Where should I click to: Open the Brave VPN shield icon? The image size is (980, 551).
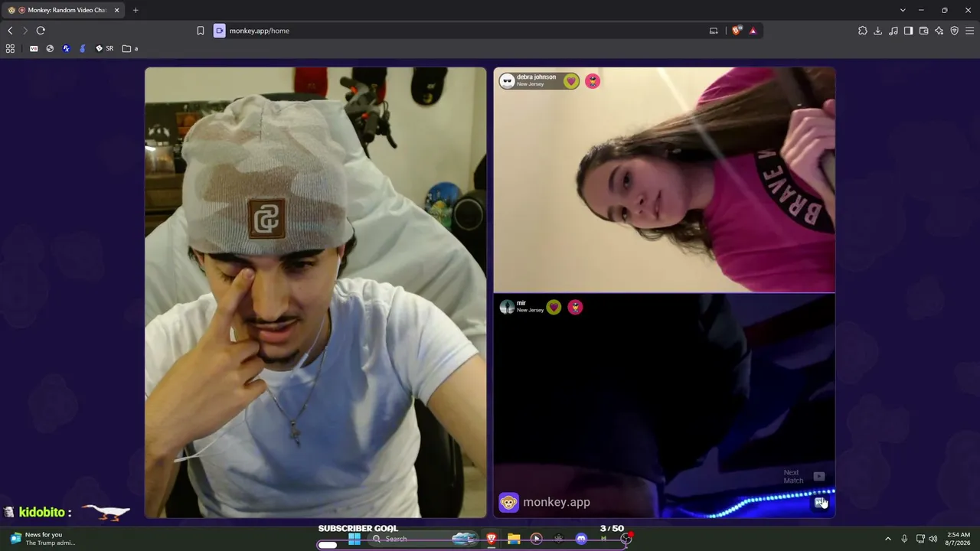[x=955, y=31]
